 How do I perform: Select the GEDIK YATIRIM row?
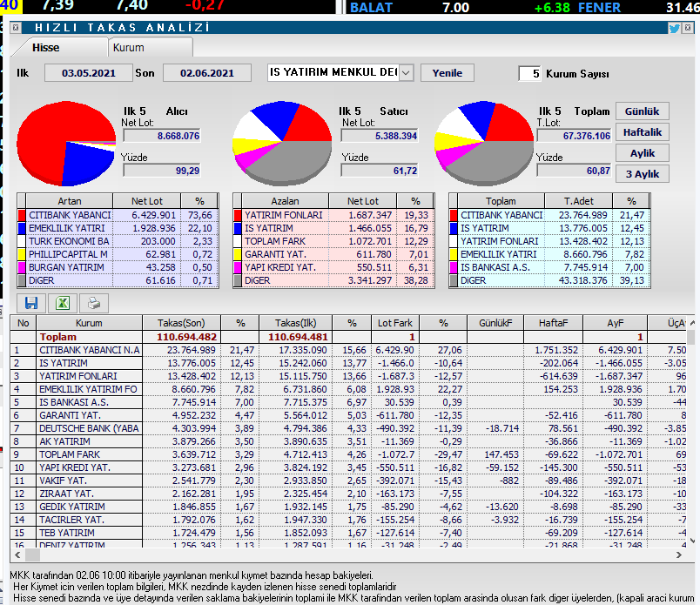[x=348, y=507]
